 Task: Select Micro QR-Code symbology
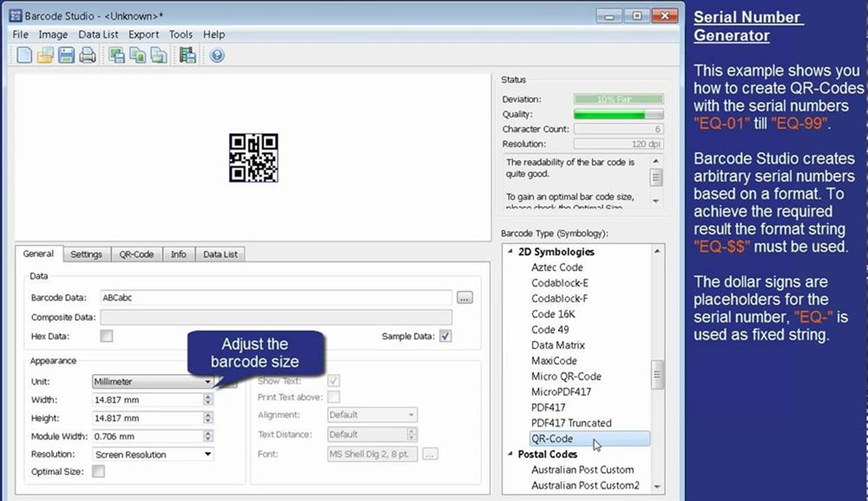point(566,376)
